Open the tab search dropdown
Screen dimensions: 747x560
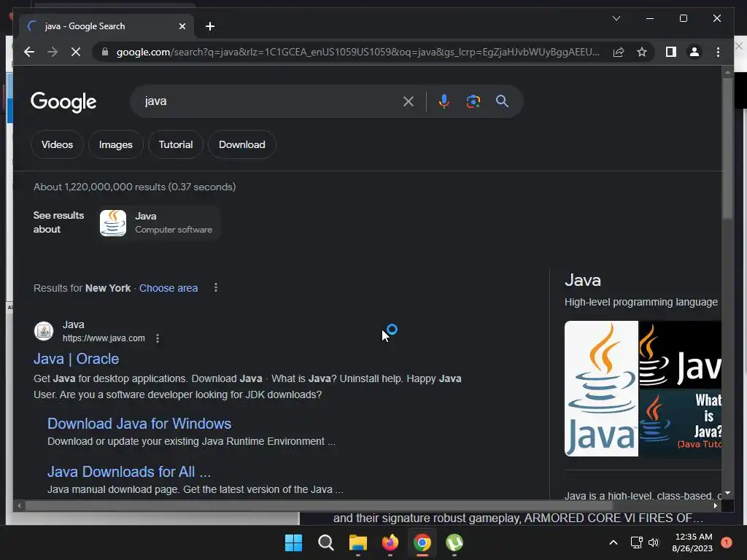pyautogui.click(x=616, y=18)
